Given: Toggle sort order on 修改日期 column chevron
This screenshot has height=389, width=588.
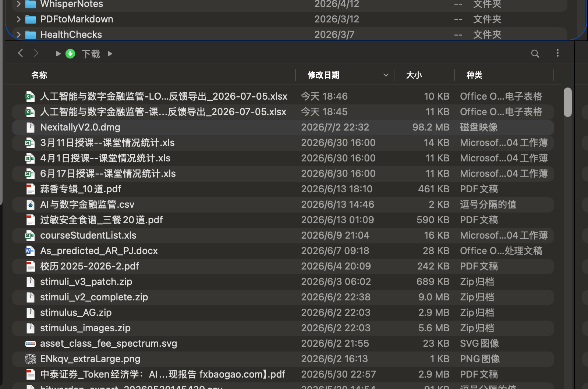Looking at the screenshot, I should pos(386,75).
